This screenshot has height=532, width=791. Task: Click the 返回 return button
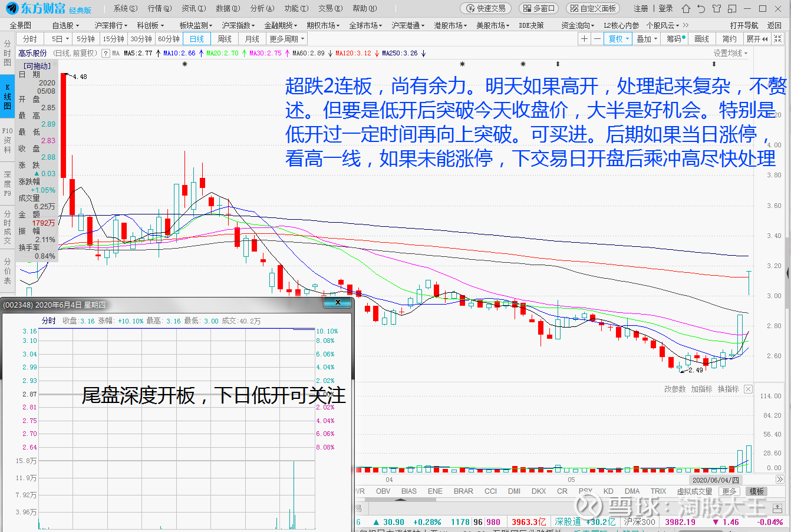tap(774, 25)
